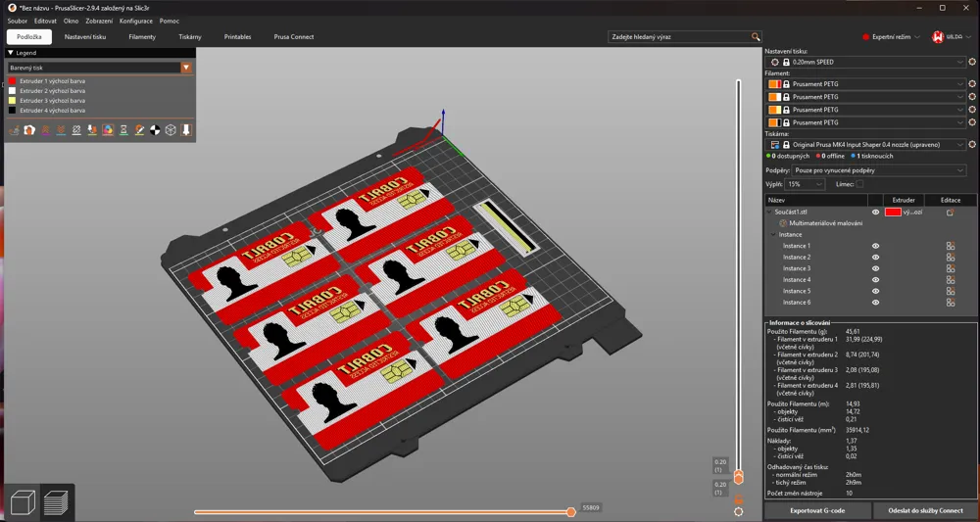Click edit icon for Součást1.stl
Image resolution: width=980 pixels, height=522 pixels.
950,213
